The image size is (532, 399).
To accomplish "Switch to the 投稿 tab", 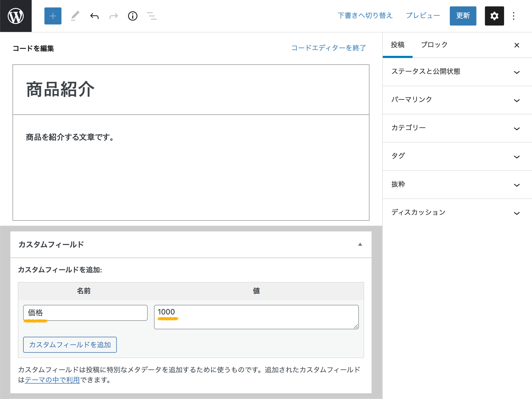I will click(x=398, y=45).
